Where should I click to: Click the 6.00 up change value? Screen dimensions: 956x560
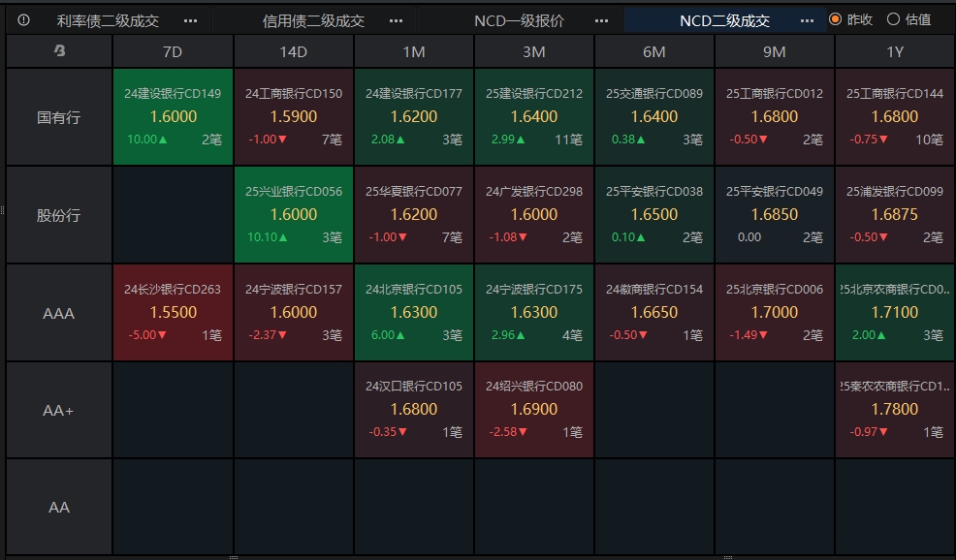point(389,335)
